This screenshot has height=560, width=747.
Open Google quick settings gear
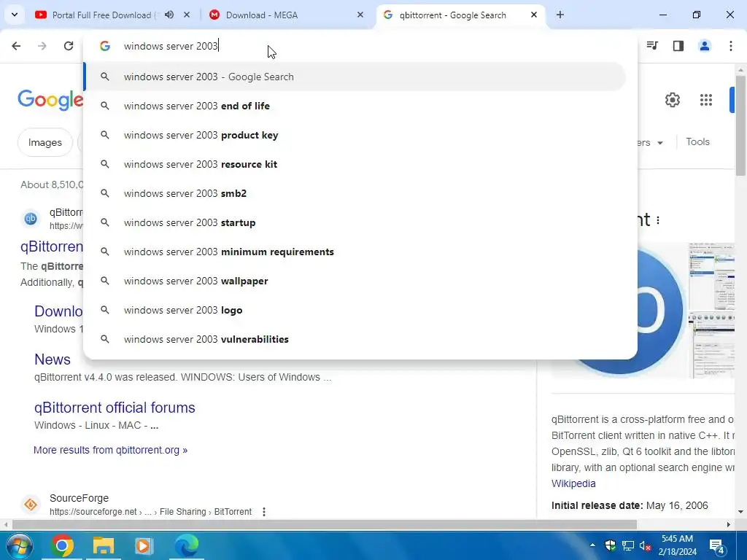click(672, 100)
